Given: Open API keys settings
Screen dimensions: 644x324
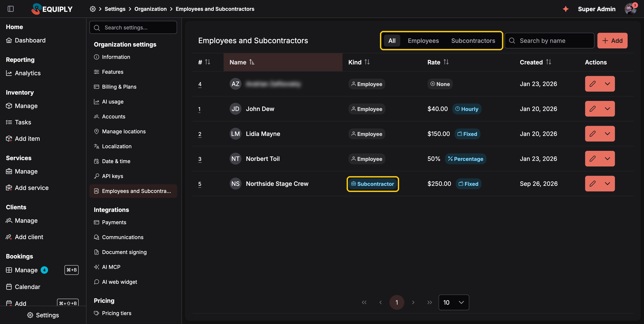Looking at the screenshot, I should coord(113,176).
